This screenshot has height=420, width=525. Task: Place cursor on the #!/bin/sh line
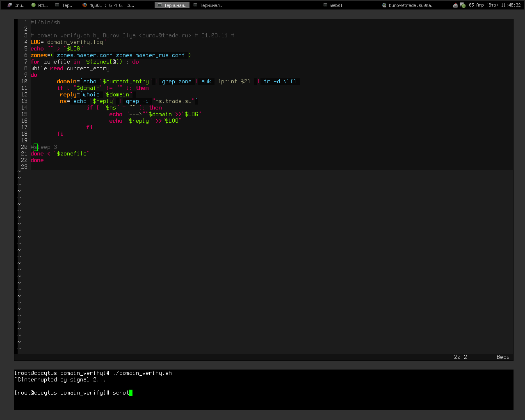[46, 23]
